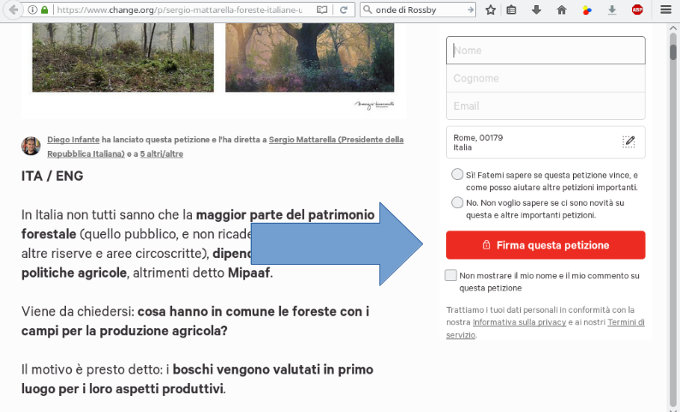
Task: Select the 'No. Non voglio sapere' radio option
Action: pos(457,202)
